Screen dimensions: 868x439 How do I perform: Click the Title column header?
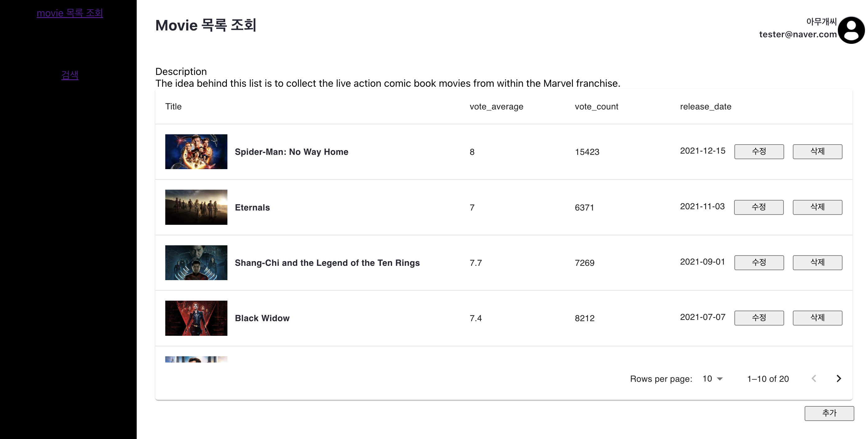[173, 107]
